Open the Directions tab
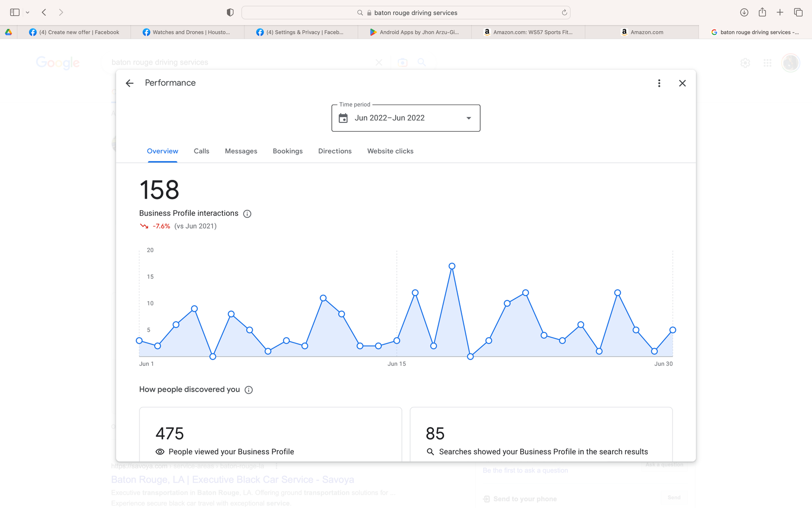 tap(334, 151)
